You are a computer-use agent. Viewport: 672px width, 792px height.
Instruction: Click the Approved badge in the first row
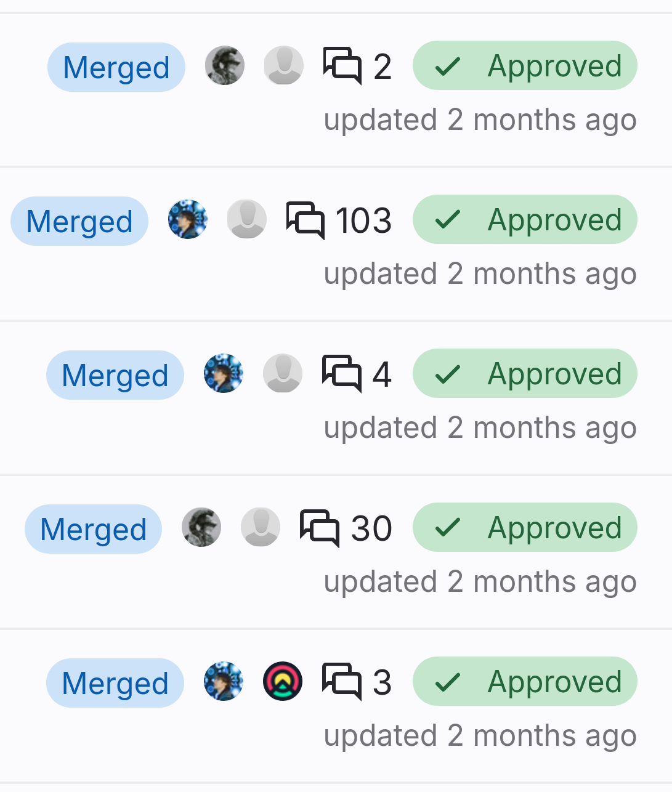525,66
